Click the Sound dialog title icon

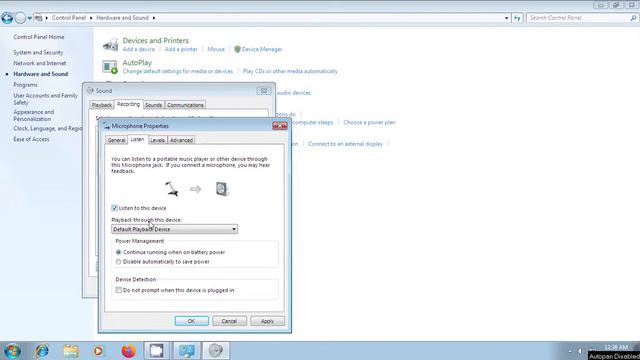coord(90,91)
